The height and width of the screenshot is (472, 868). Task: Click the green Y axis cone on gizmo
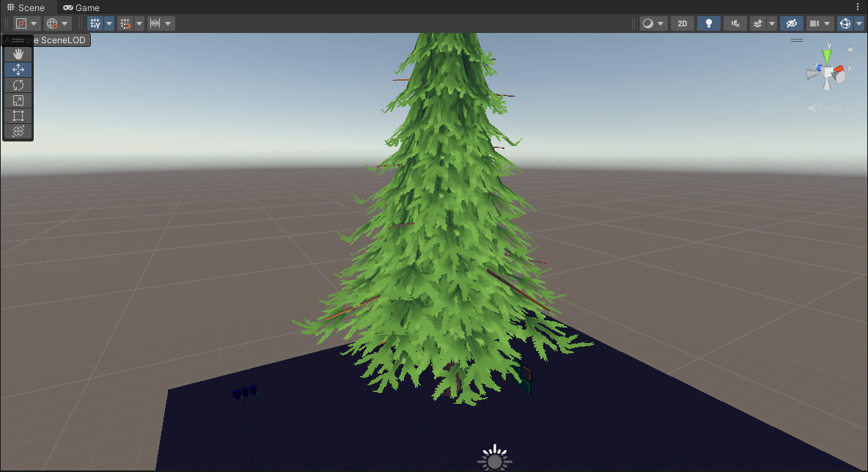tap(827, 56)
